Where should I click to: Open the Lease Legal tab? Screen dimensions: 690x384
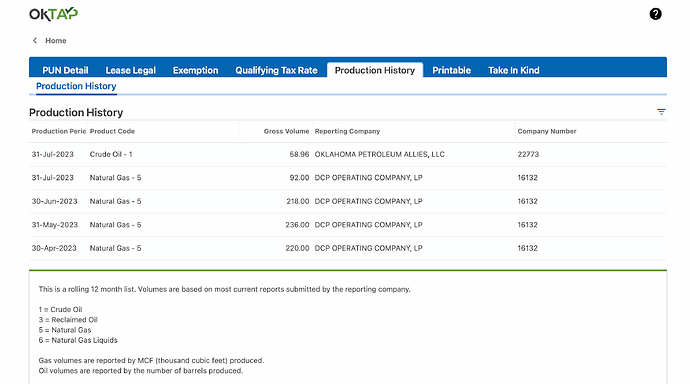pyautogui.click(x=131, y=70)
